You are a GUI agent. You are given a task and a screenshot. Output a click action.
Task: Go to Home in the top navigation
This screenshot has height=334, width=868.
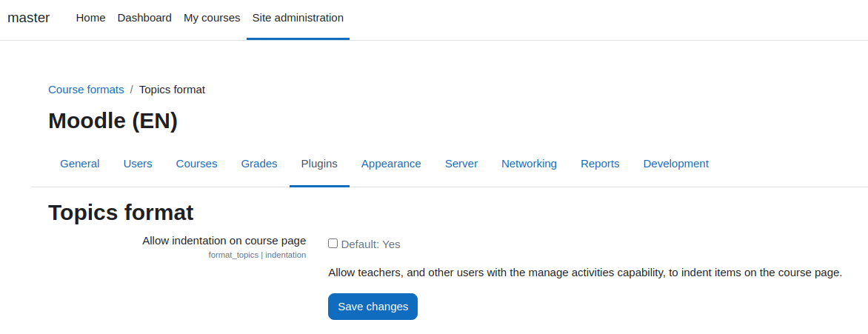[91, 18]
